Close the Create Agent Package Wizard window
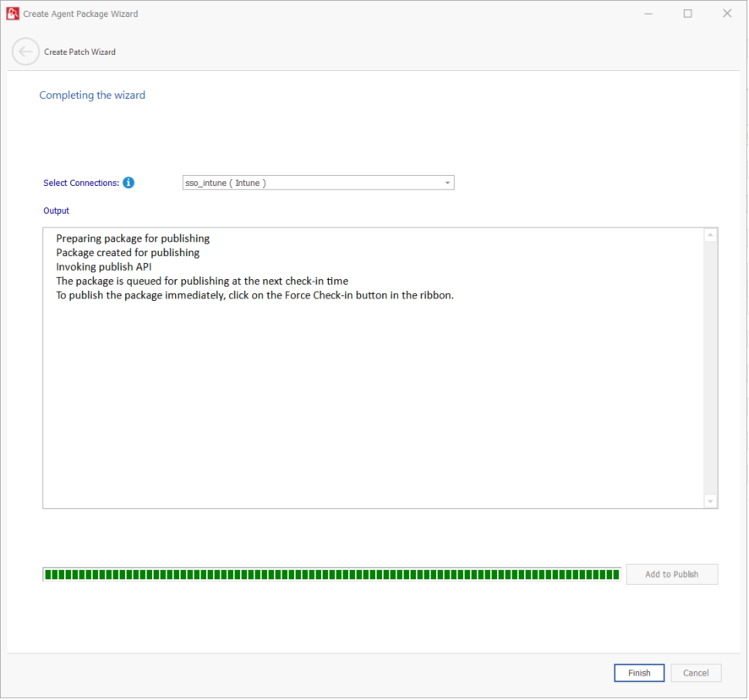Screen dimensions: 749x700 click(727, 14)
